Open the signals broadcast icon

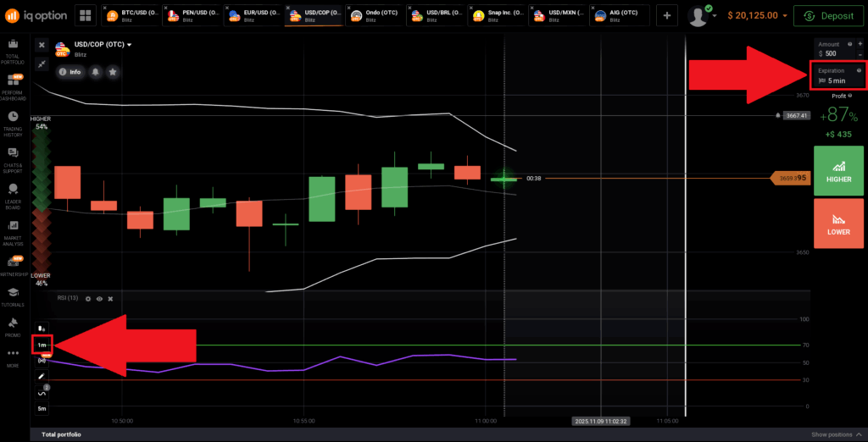click(x=42, y=361)
